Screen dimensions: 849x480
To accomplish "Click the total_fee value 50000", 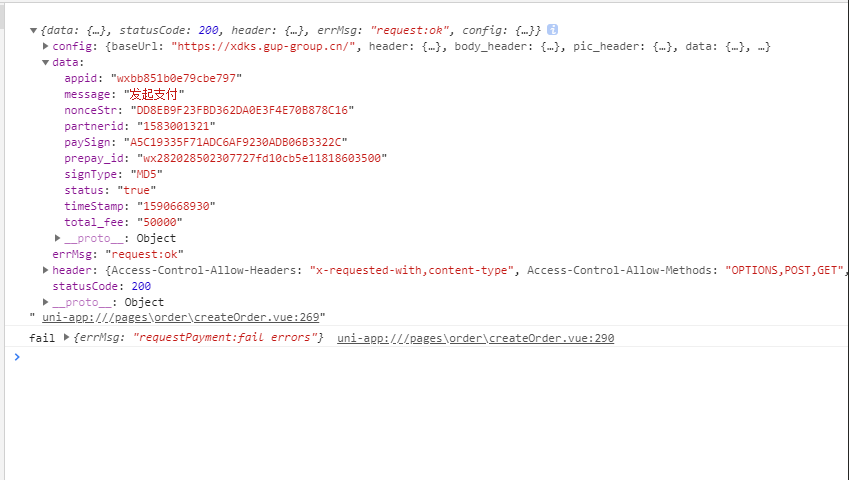I will (x=160, y=222).
